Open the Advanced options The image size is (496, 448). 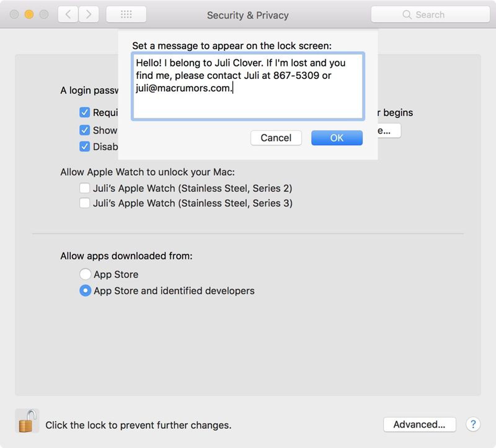point(420,425)
